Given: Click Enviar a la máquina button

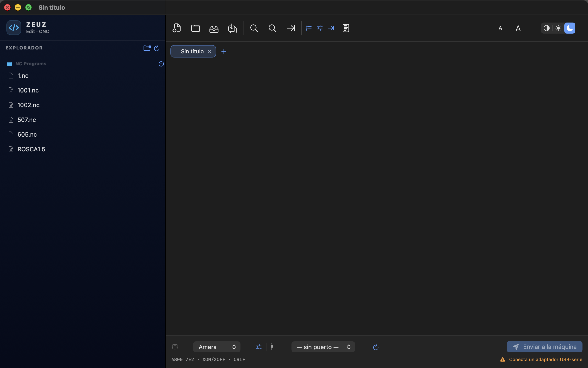Looking at the screenshot, I should coord(544,347).
